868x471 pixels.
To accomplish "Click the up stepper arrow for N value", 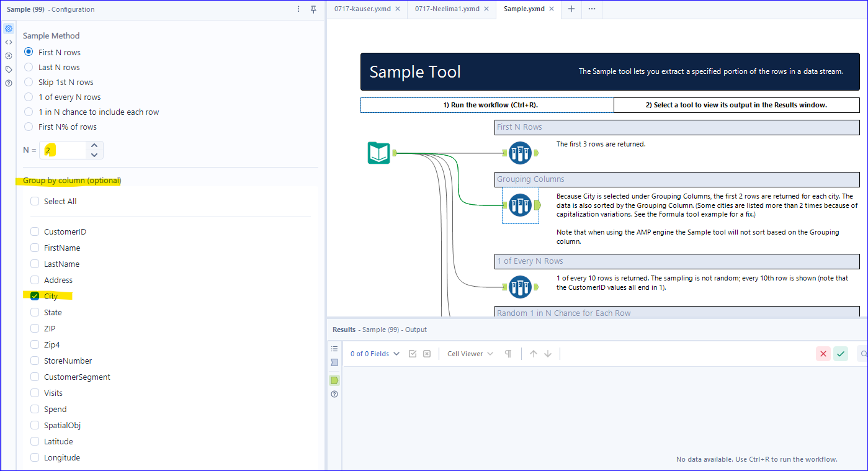I will click(94, 146).
